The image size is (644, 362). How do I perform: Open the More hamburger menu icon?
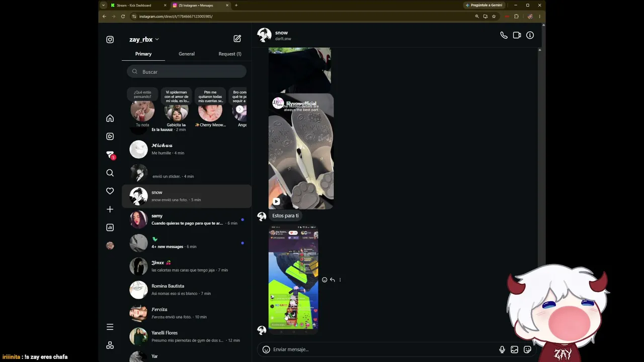[x=110, y=327]
